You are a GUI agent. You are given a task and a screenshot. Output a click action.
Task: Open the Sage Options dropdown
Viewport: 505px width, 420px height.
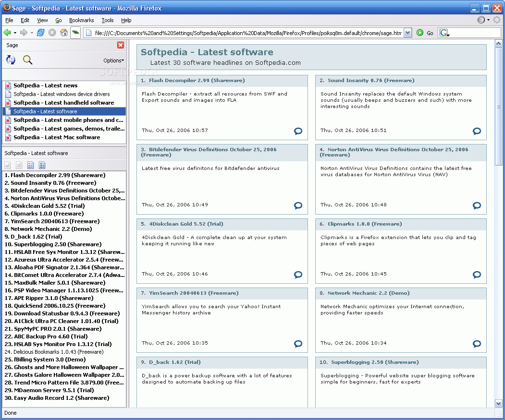click(x=113, y=60)
